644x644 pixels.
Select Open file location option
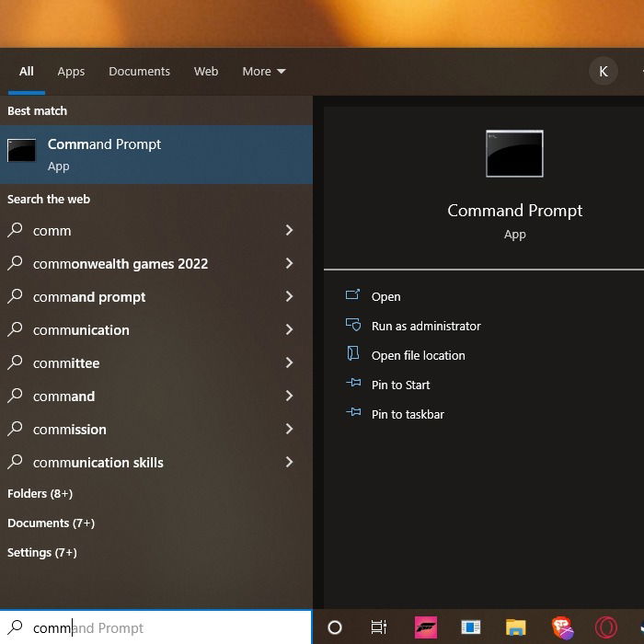418,356
